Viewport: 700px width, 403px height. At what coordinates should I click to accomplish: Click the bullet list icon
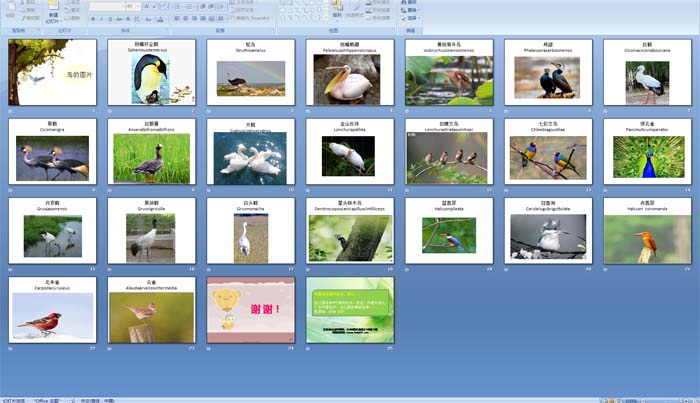tap(177, 5)
